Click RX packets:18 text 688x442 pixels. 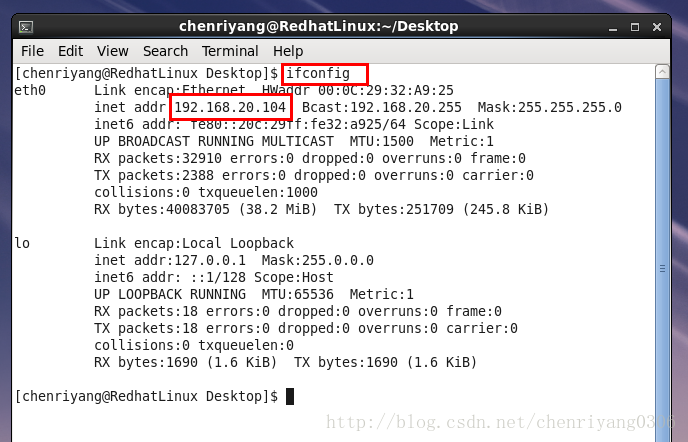click(x=146, y=311)
